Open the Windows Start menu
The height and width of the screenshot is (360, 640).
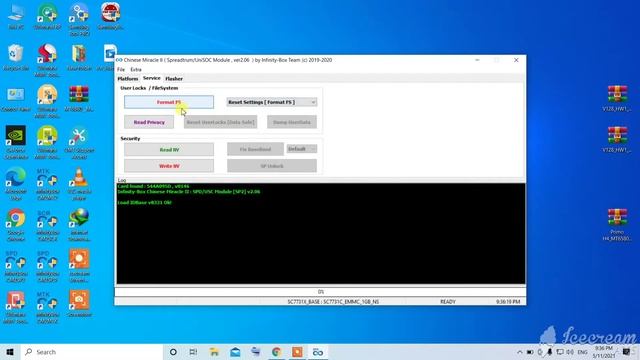pos(10,352)
